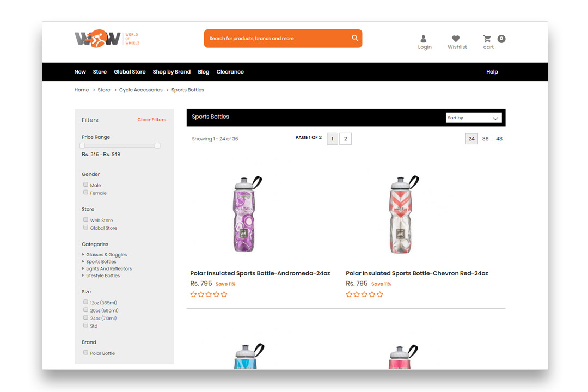
Task: Click cart item count badge
Action: click(x=501, y=39)
